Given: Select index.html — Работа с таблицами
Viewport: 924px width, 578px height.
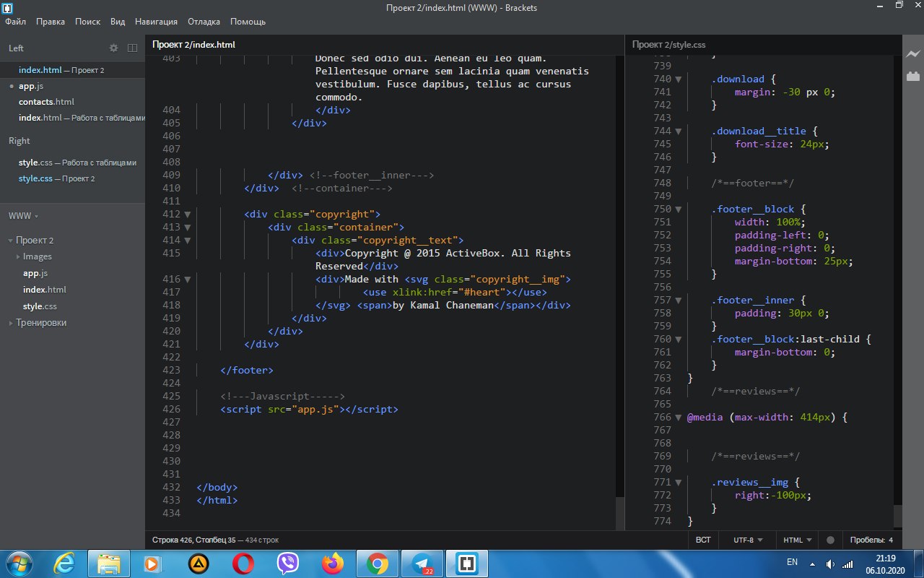Looking at the screenshot, I should pos(72,118).
